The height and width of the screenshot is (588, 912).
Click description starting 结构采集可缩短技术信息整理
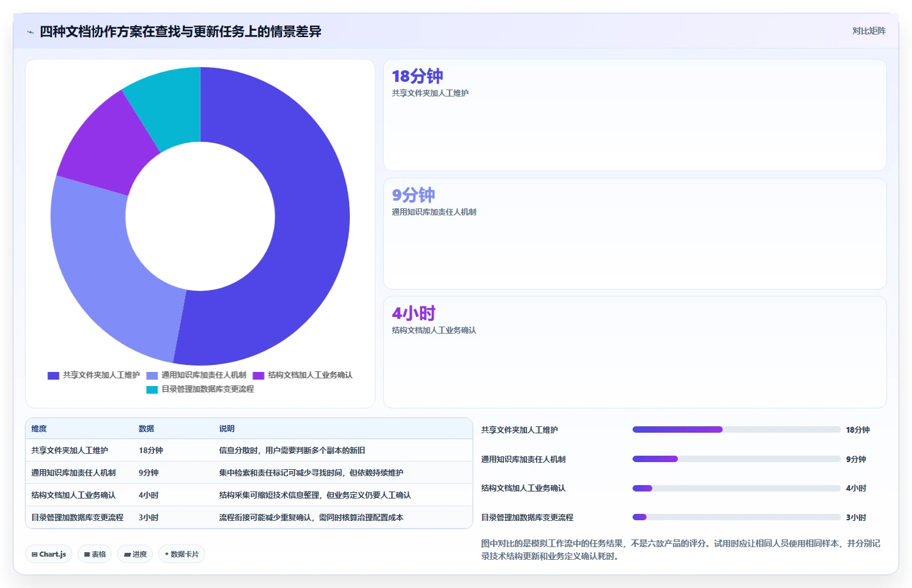[x=315, y=495]
